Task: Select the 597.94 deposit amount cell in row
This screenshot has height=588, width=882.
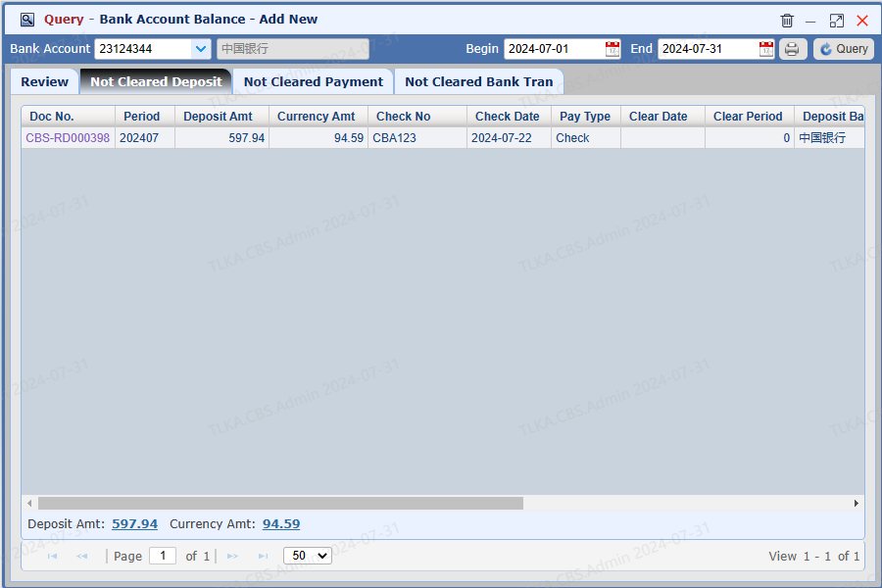Action: coord(221,138)
